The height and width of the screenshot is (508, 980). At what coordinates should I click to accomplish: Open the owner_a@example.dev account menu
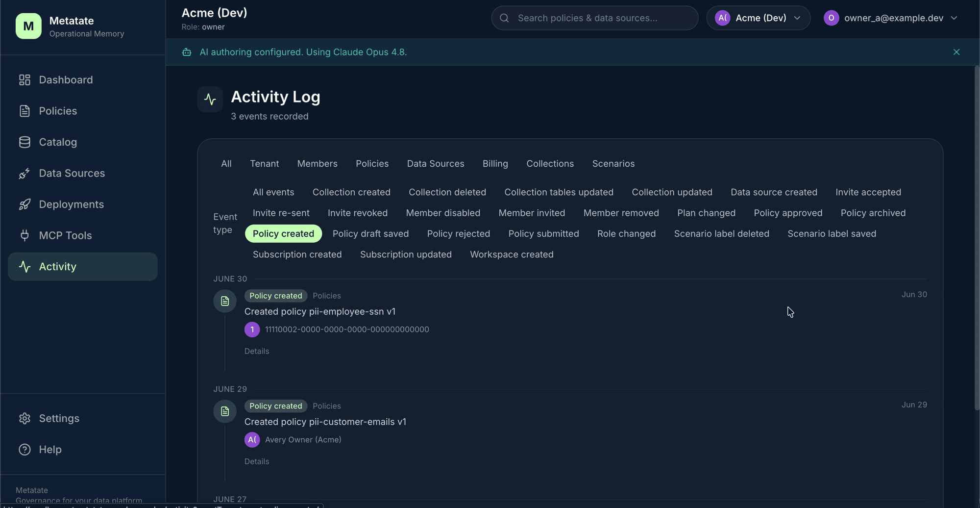point(891,18)
